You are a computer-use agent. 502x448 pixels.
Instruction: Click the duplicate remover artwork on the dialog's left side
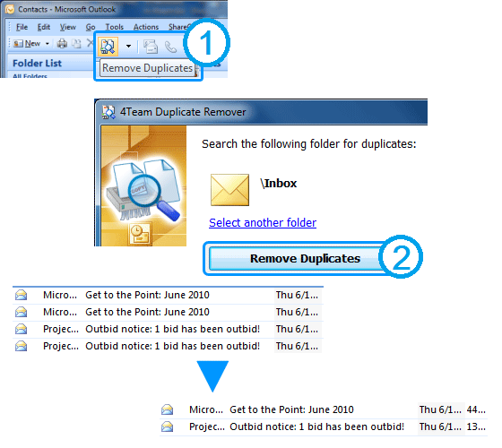(x=143, y=186)
